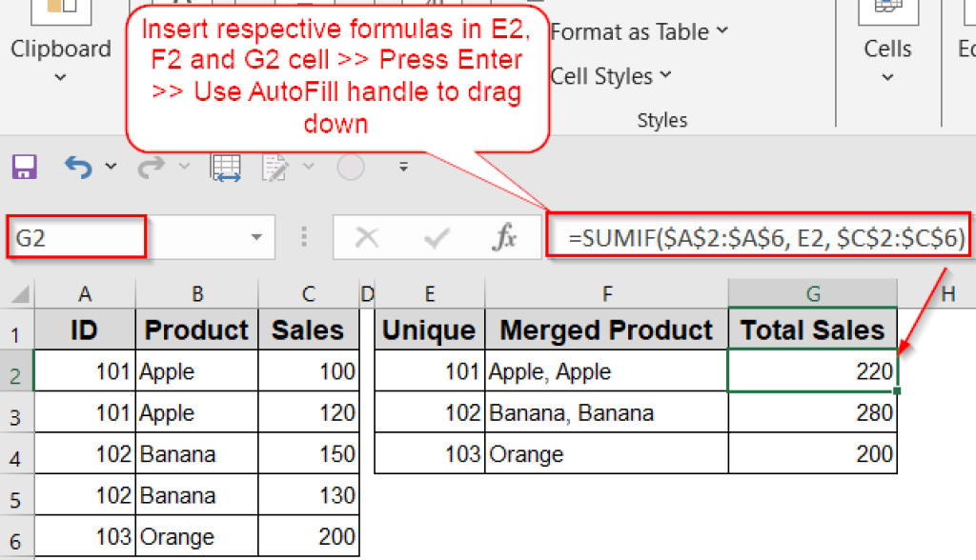976x560 pixels.
Task: Open the Clipboard group launcher
Action: click(61, 78)
